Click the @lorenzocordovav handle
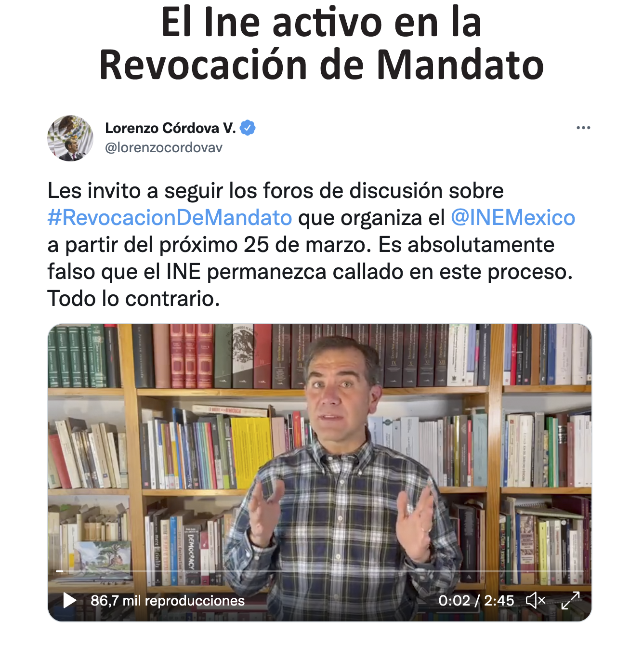643x672 pixels. click(164, 147)
